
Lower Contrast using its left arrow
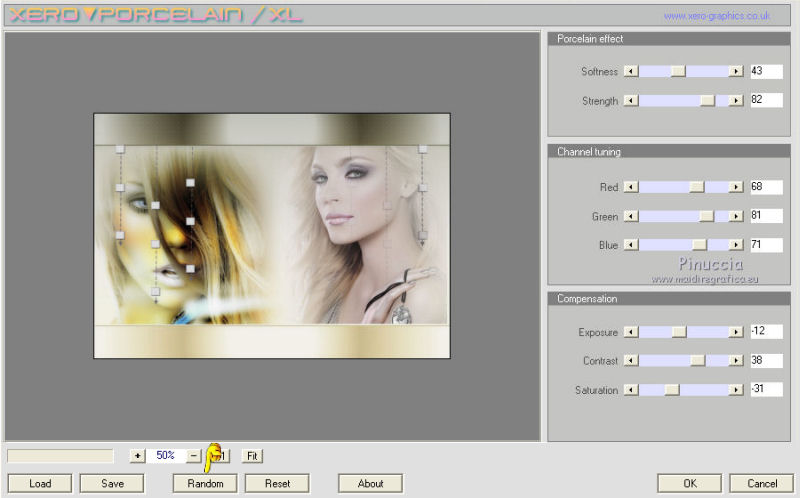point(631,361)
